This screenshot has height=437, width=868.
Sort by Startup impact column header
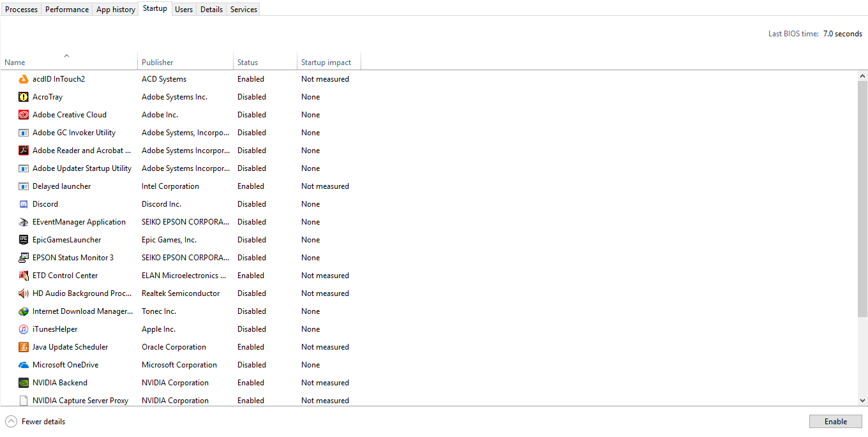pos(329,61)
